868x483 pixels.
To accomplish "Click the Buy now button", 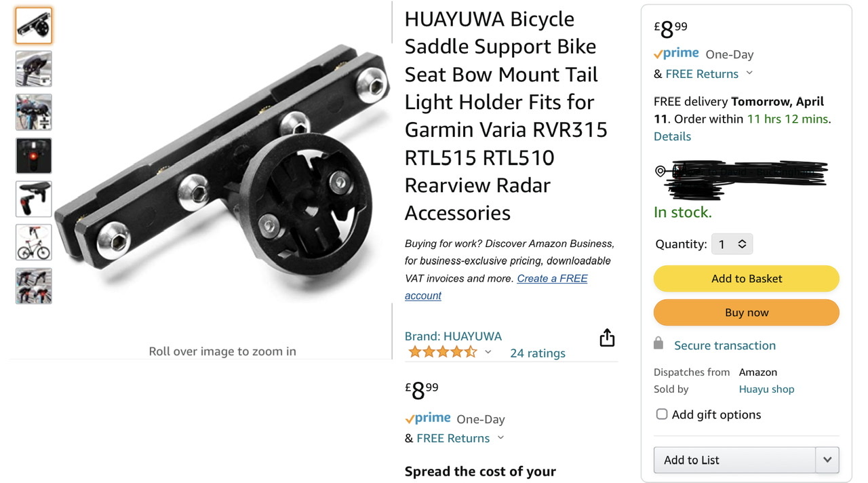I will tap(746, 313).
